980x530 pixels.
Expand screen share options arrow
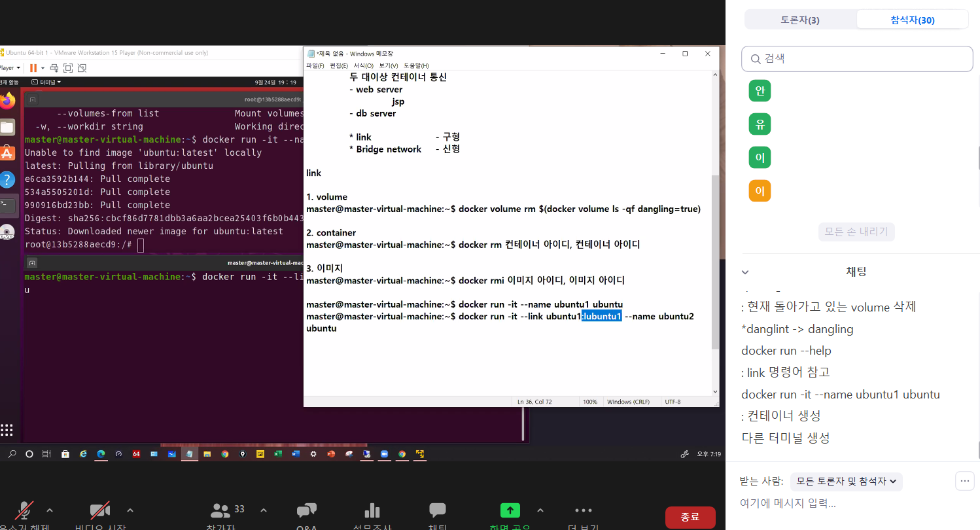(x=540, y=510)
